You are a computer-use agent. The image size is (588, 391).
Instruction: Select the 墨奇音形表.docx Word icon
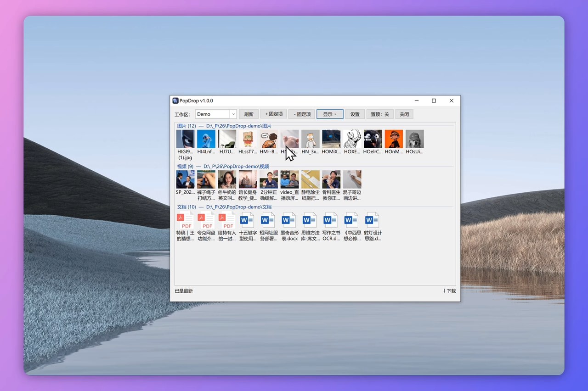289,221
